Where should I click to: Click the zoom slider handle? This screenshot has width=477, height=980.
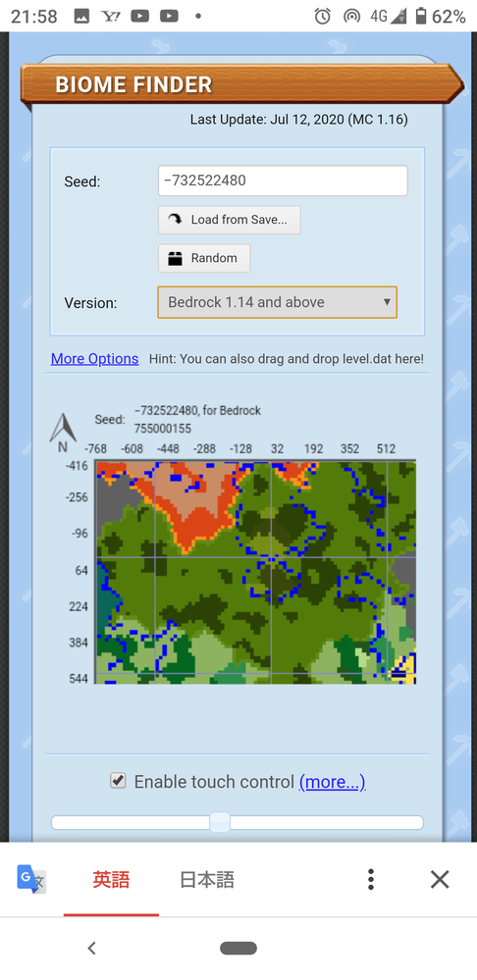(x=220, y=822)
